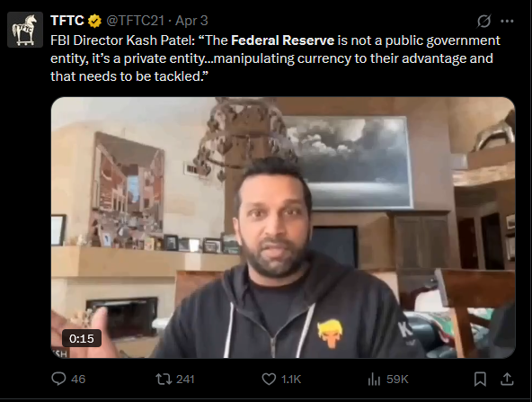
Task: Click the tweet text about the Federal Reserve
Action: click(275, 58)
